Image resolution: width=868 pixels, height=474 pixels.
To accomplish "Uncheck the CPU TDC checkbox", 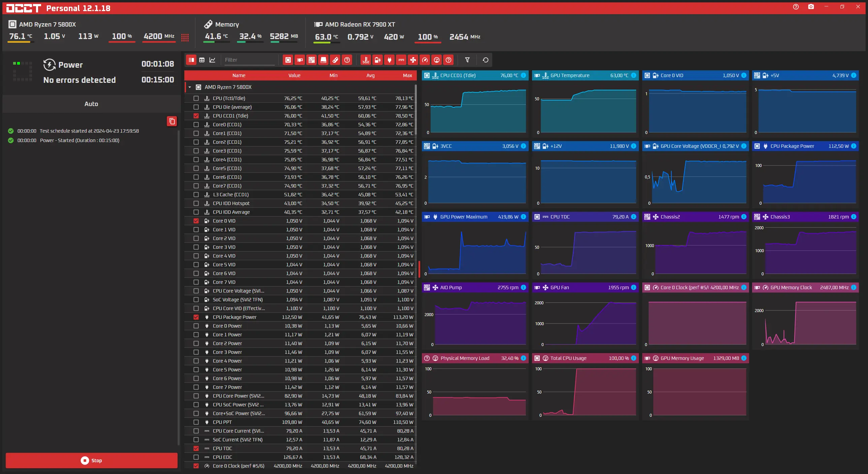I will point(196,448).
